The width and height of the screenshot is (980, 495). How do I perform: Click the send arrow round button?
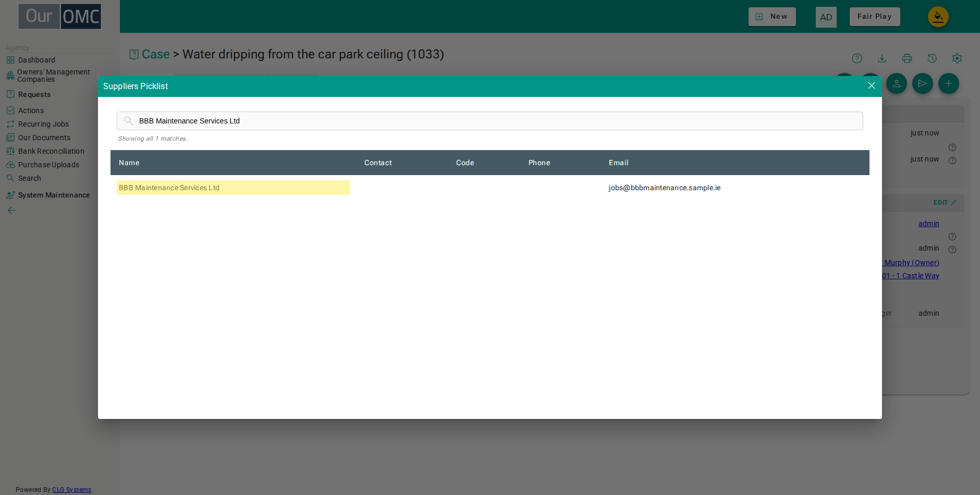(x=923, y=83)
